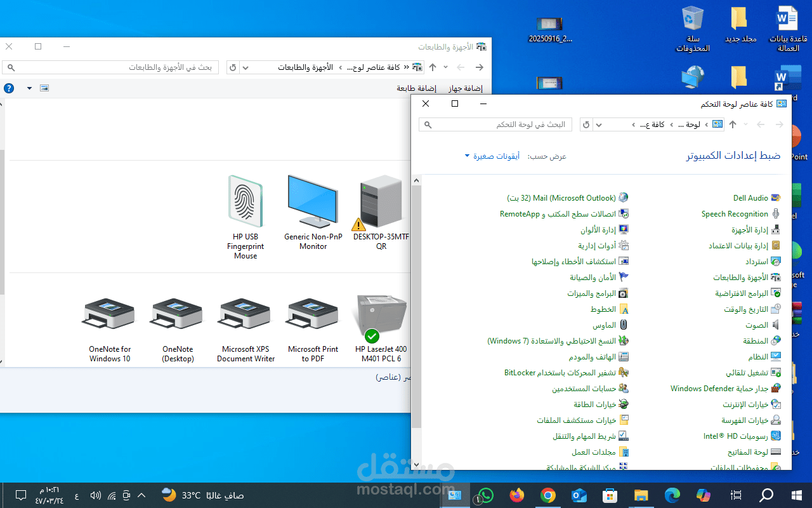The height and width of the screenshot is (508, 812).
Task: Open Mail (Microsoft Outlook) item
Action: [568, 198]
